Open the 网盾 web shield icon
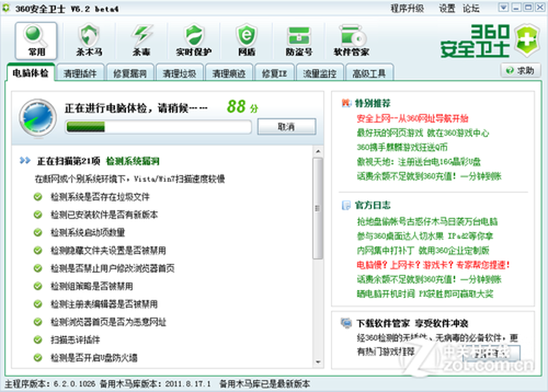The image size is (548, 392). (x=247, y=40)
